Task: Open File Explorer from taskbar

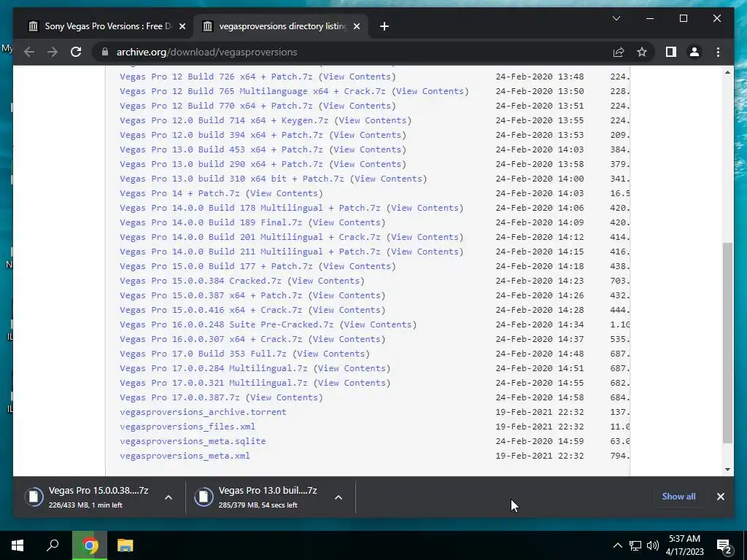Action: click(x=125, y=545)
